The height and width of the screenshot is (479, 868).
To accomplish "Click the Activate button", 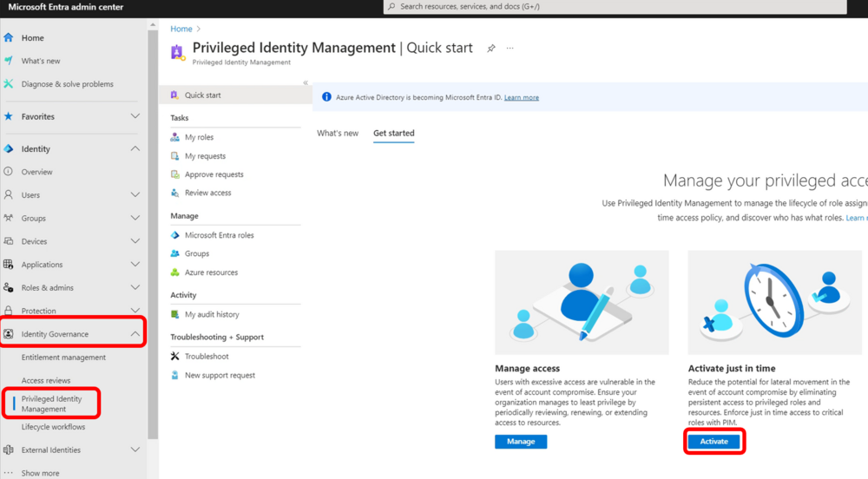I will click(714, 442).
